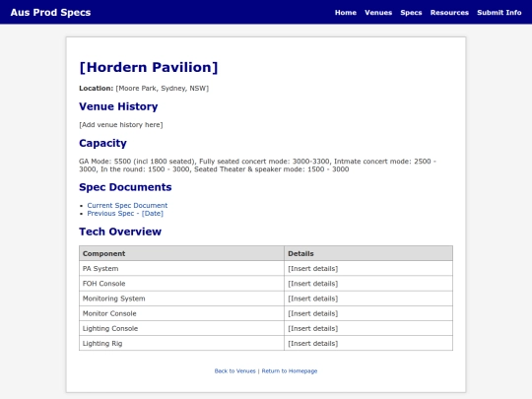532x399 pixels.
Task: Click the [Add venue history here] placeholder
Action: [x=121, y=125]
